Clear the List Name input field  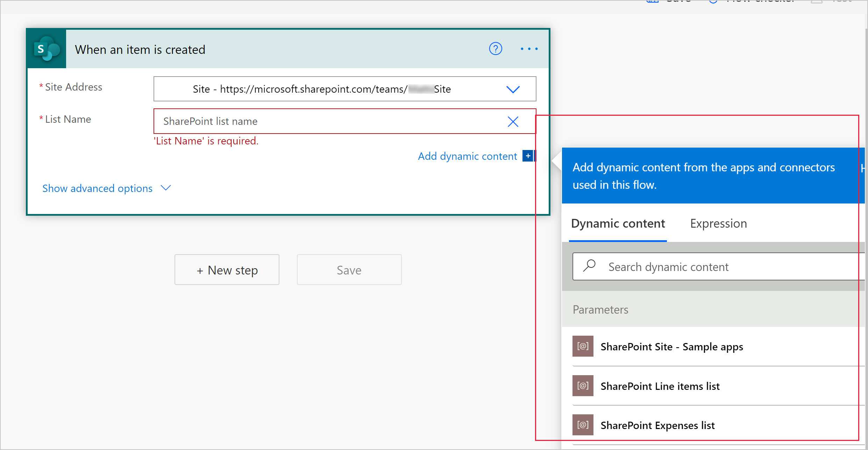click(513, 121)
